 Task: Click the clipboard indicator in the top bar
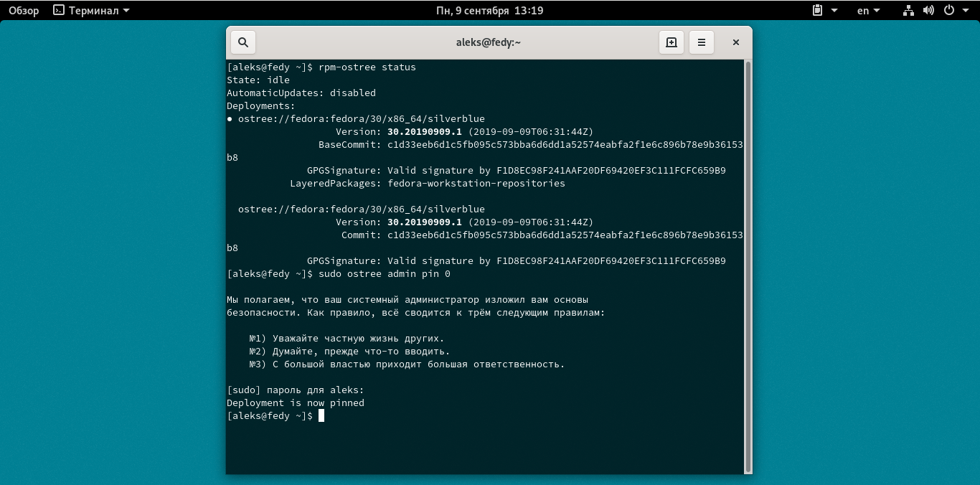[816, 10]
